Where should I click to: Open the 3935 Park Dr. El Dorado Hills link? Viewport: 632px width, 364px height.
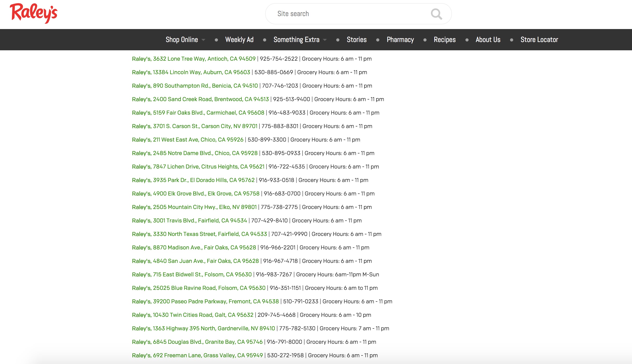193,180
